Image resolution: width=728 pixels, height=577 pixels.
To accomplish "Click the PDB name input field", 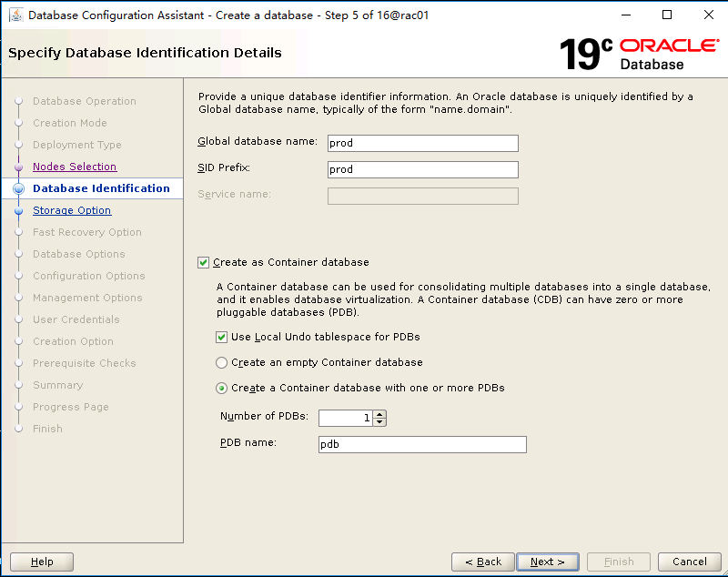I will pos(422,444).
